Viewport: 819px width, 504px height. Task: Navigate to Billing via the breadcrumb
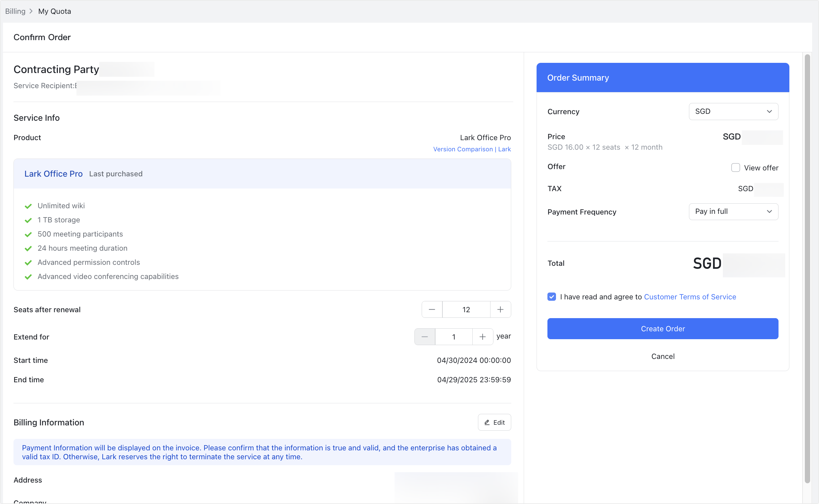pos(15,11)
